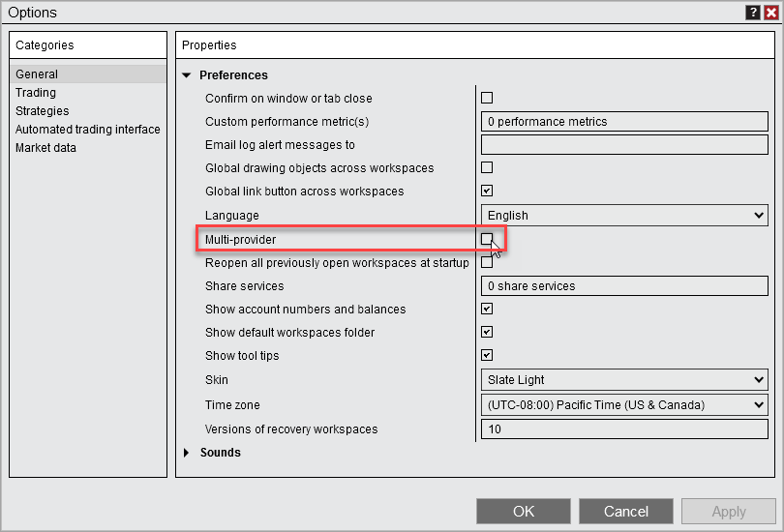The height and width of the screenshot is (532, 784).
Task: Enable the Multi-provider checkbox
Action: [487, 239]
